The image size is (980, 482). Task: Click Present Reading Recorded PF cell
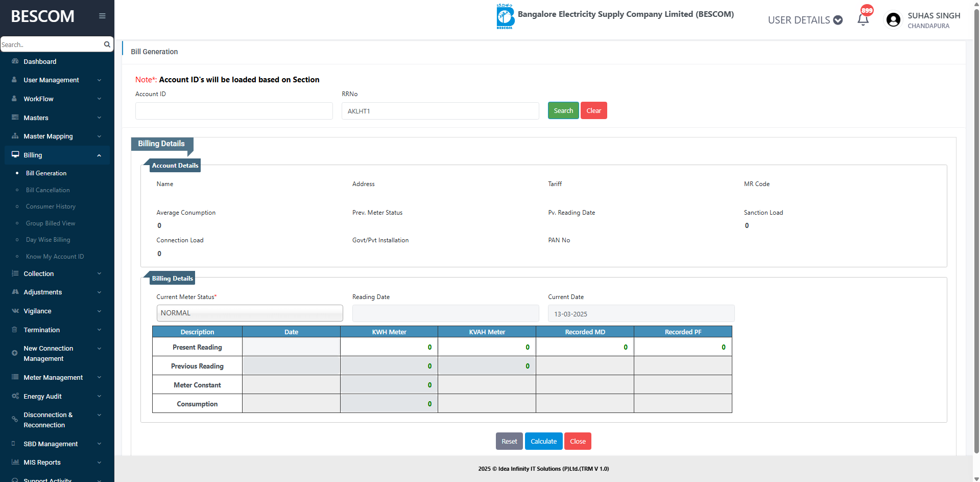(683, 347)
